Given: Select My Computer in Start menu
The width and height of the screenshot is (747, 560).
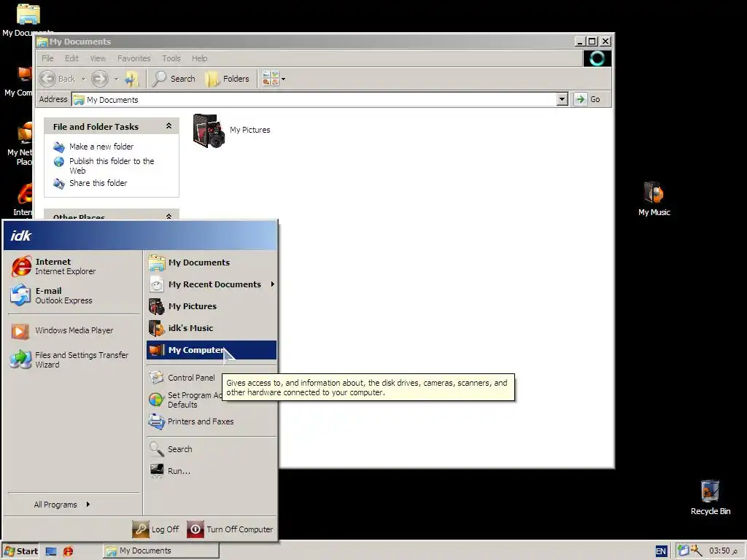Looking at the screenshot, I should click(211, 350).
